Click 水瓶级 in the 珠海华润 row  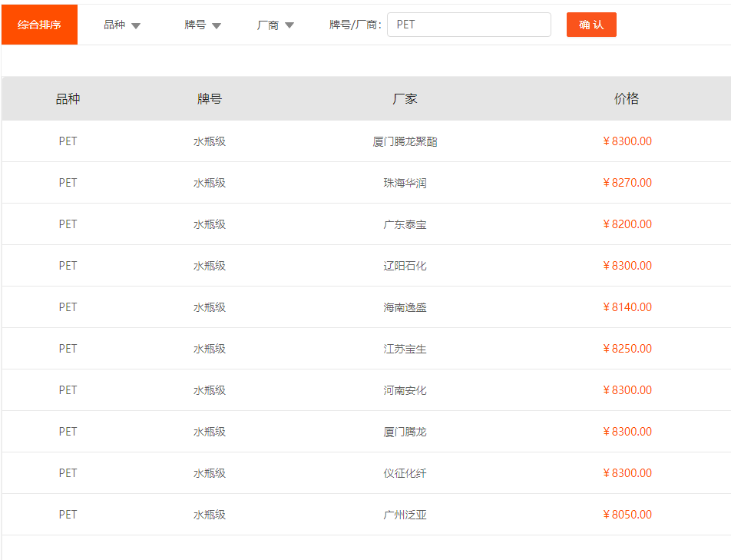210,183
